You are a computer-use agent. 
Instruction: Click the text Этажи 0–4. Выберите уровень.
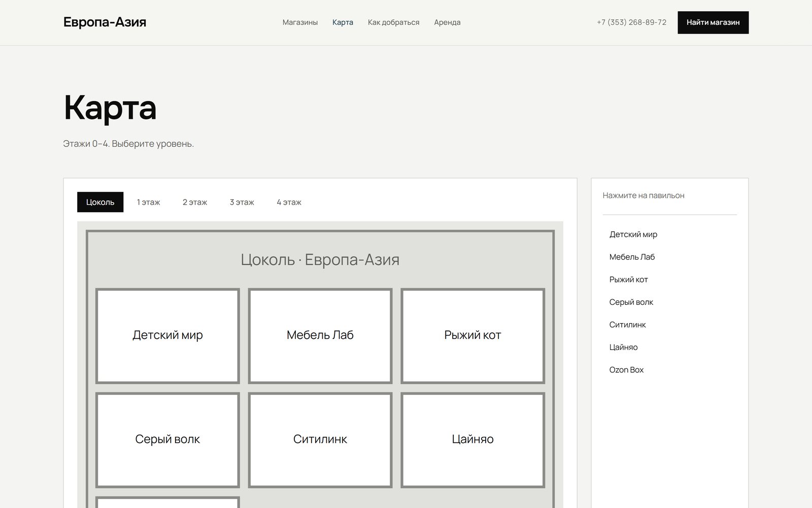point(128,144)
